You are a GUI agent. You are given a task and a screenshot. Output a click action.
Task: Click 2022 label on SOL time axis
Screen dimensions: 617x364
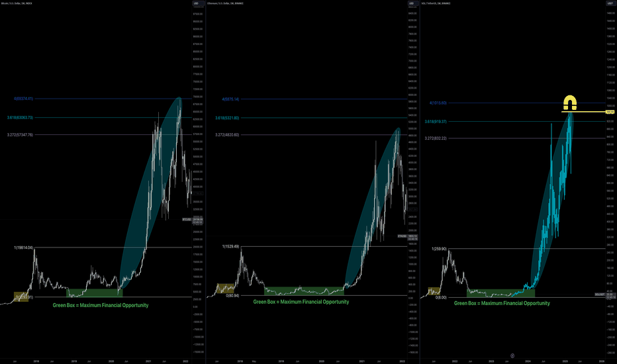pyautogui.click(x=455, y=361)
